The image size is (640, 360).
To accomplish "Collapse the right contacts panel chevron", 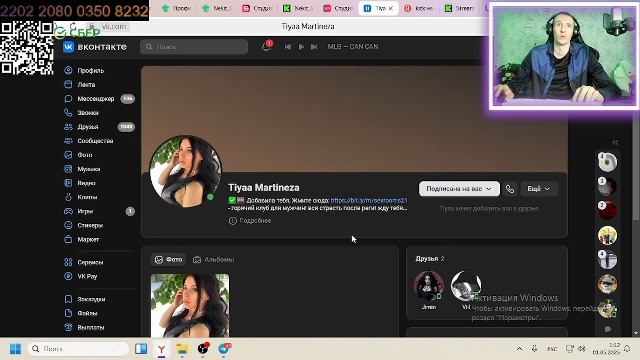I will [x=615, y=142].
